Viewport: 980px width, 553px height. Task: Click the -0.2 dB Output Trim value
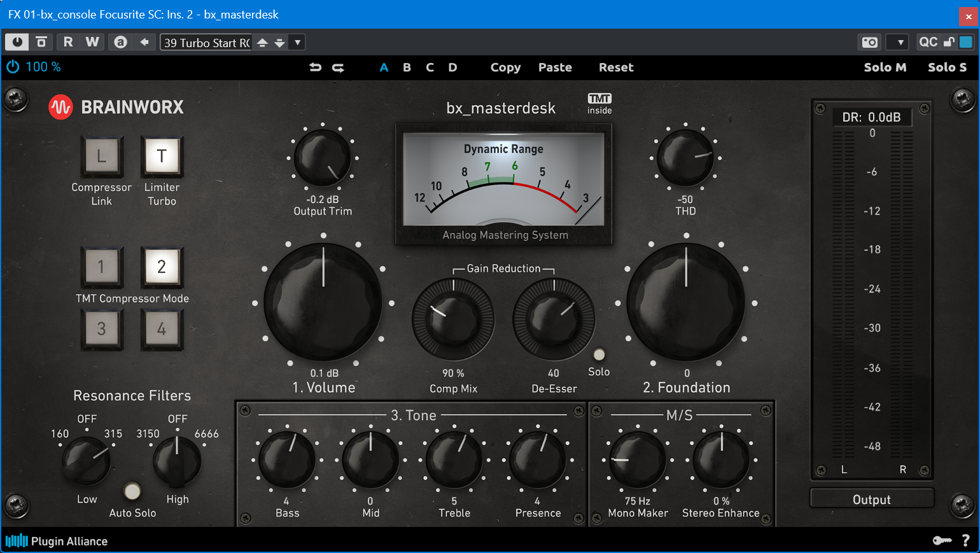coord(323,199)
